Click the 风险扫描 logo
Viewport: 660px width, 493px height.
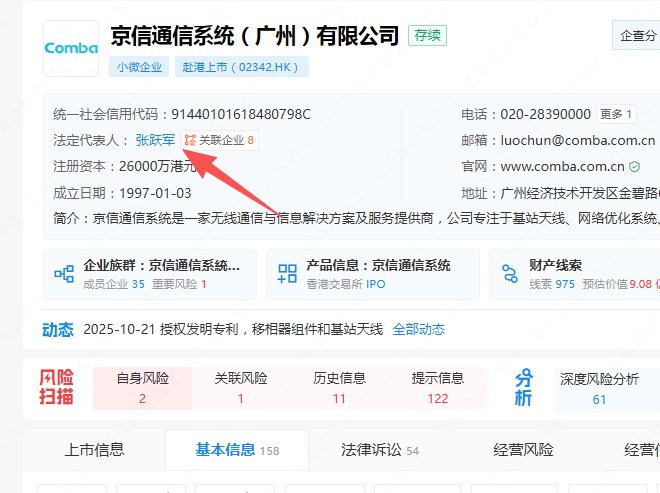(56, 387)
